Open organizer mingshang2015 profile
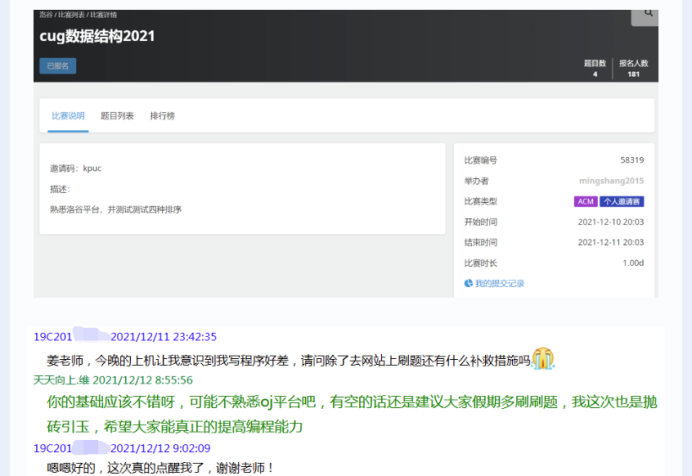This screenshot has height=476, width=692. [x=611, y=181]
